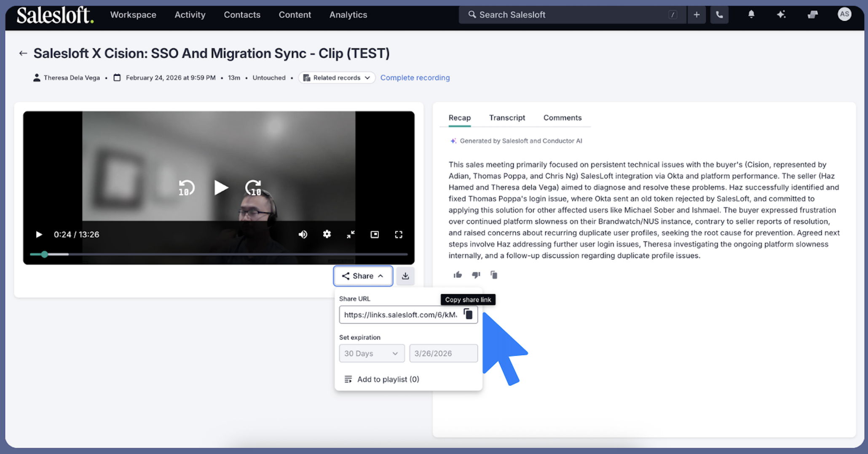Give the recap a thumbs up
This screenshot has width=868, height=454.
(x=458, y=275)
